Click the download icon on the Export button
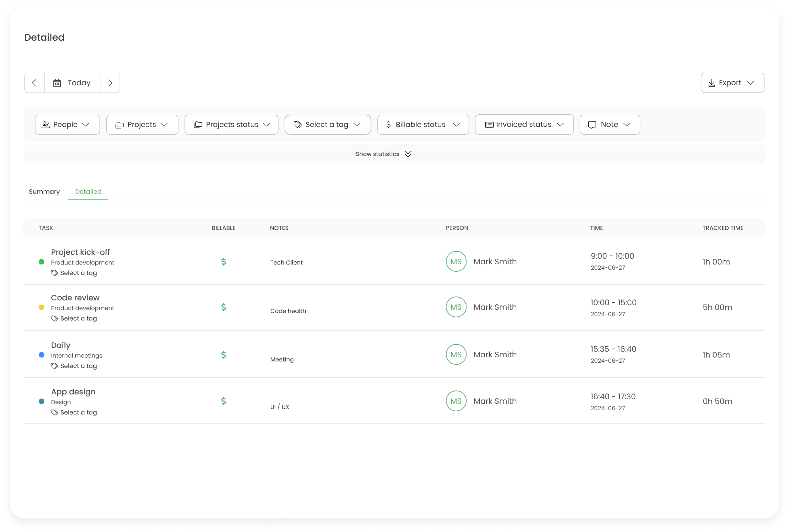789x532 pixels. click(x=712, y=83)
